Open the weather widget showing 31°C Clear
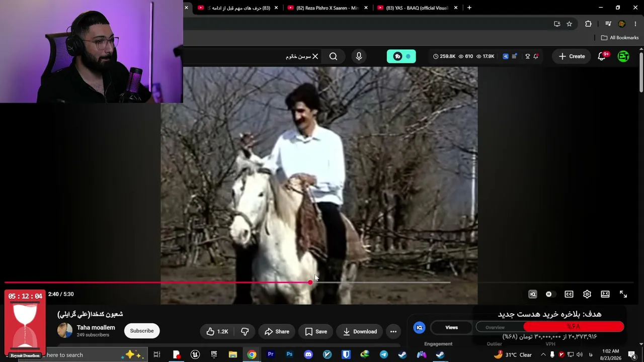This screenshot has width=644, height=362. [513, 355]
